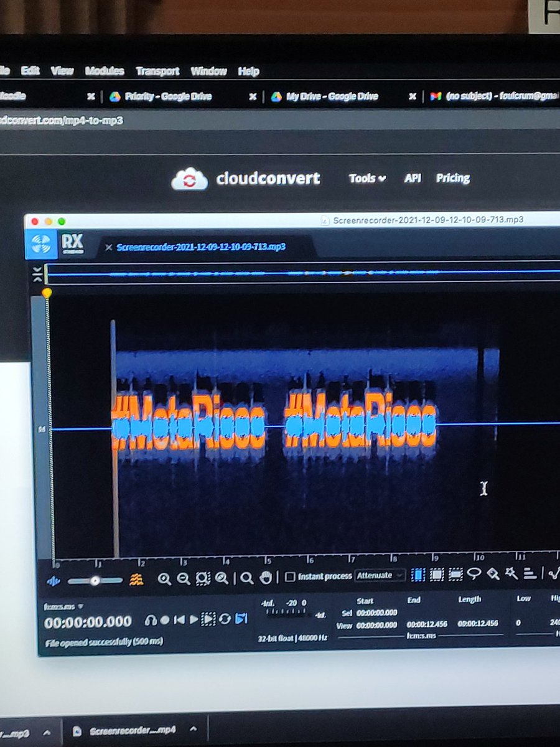
Task: Click the zoom to selection icon
Action: [203, 578]
